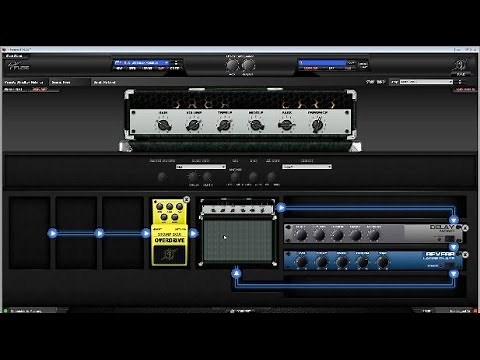Remove the Reverb rack effect with its X
Viewport: 480px width, 360px height.
point(465,255)
